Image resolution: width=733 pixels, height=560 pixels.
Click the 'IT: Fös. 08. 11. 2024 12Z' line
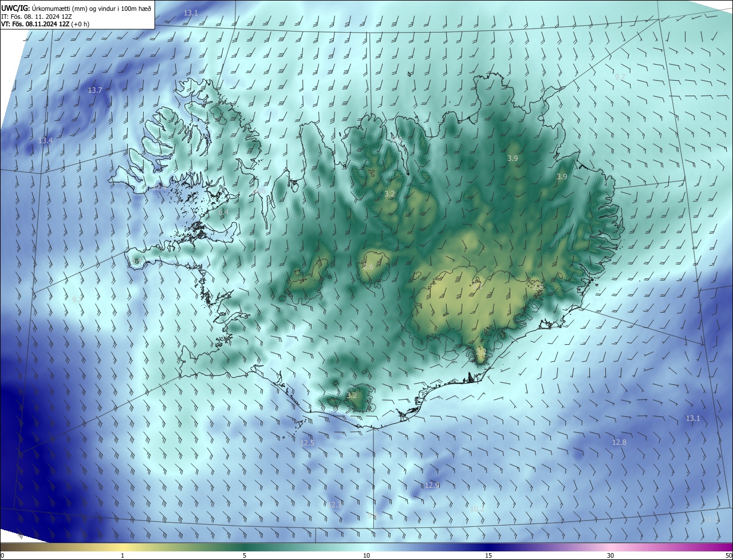[x=36, y=17]
